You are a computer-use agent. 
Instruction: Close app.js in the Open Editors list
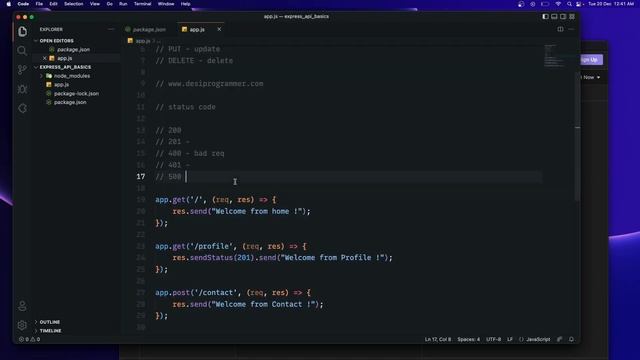pyautogui.click(x=44, y=58)
